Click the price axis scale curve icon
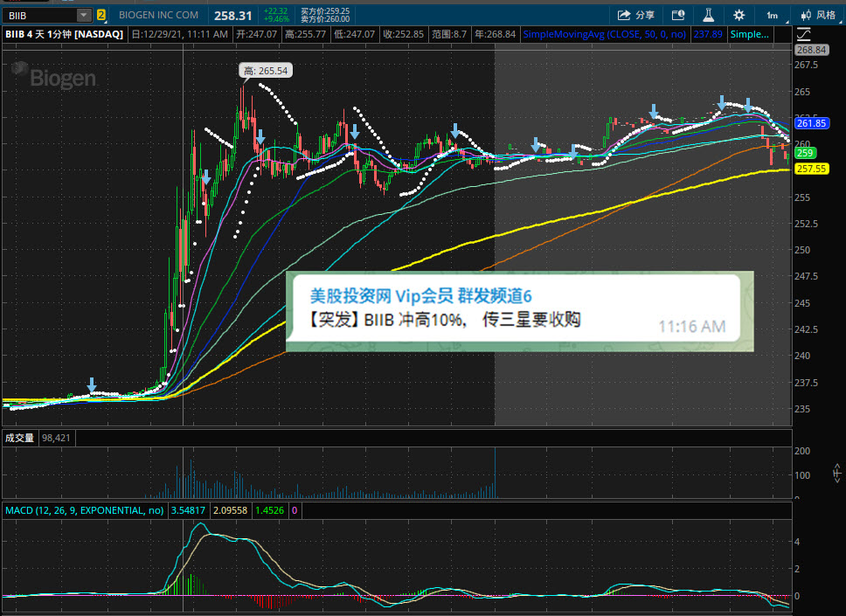 coord(803,35)
